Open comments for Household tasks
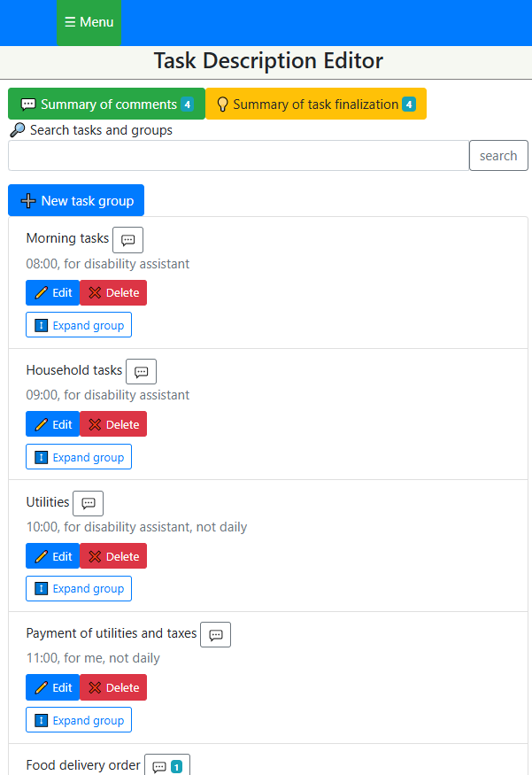This screenshot has width=532, height=775. [x=141, y=372]
